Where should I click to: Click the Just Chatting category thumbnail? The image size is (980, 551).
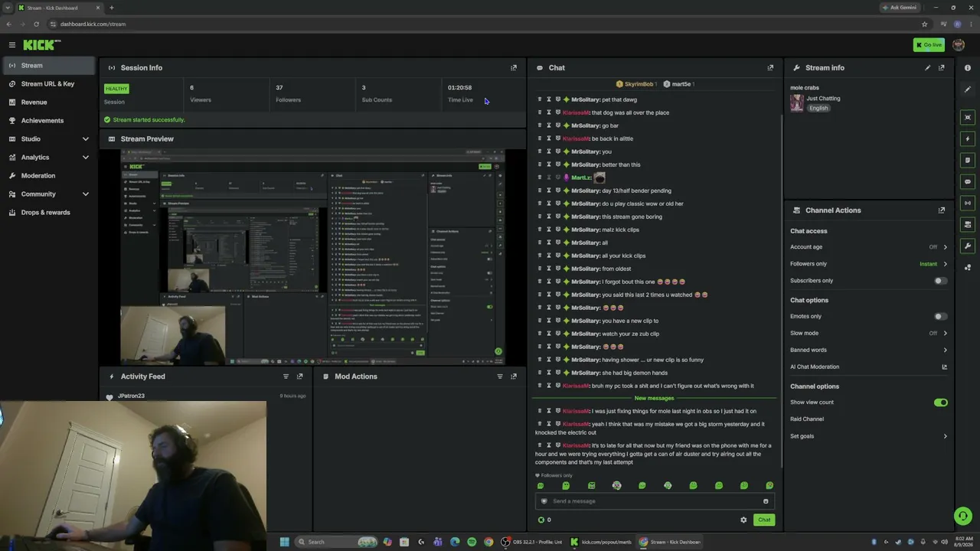tap(797, 103)
